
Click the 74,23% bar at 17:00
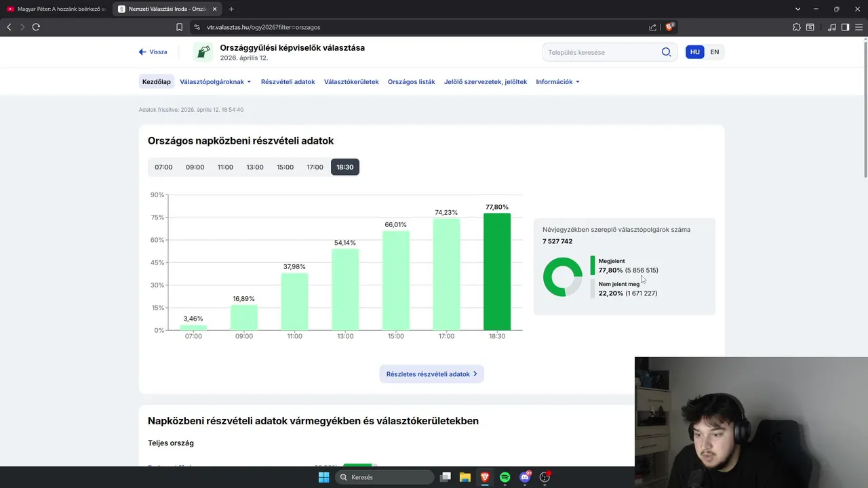[446, 274]
